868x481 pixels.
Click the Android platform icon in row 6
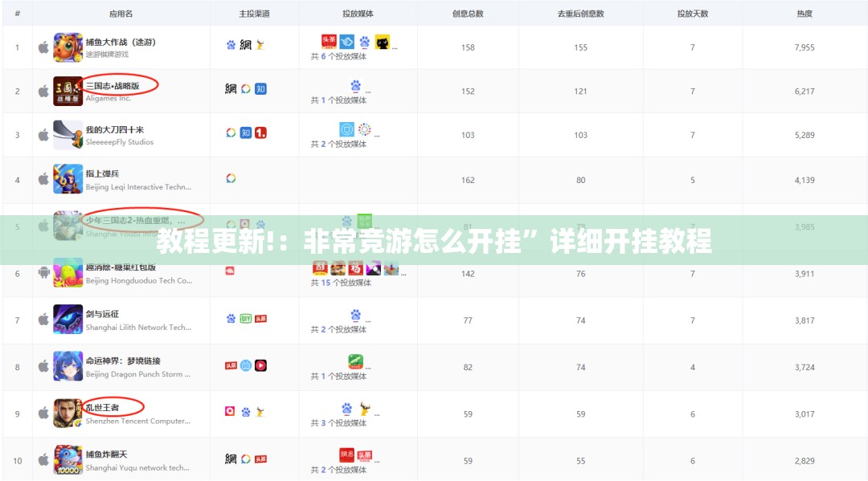(x=43, y=272)
